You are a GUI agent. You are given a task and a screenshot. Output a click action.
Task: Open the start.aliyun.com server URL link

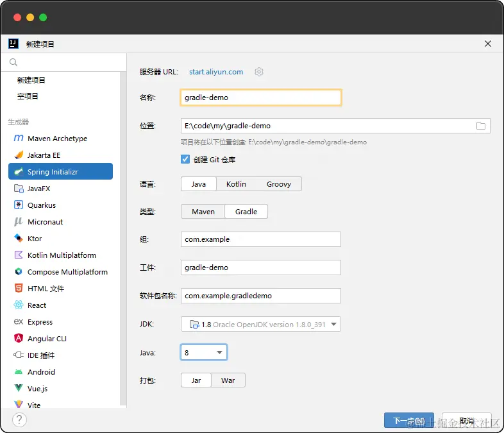pos(216,72)
